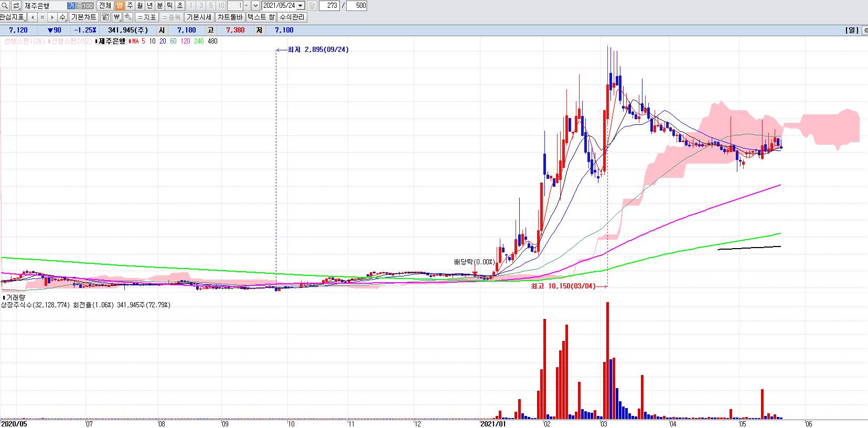This screenshot has width=868, height=428.
Task: Switch to 월 monthly chart period
Action: pos(140,6)
